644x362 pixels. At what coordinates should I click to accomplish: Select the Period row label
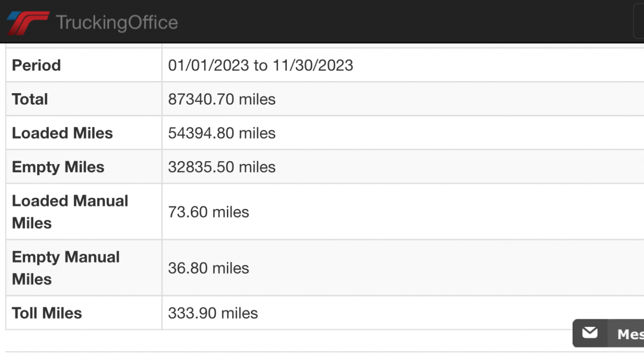(x=36, y=65)
